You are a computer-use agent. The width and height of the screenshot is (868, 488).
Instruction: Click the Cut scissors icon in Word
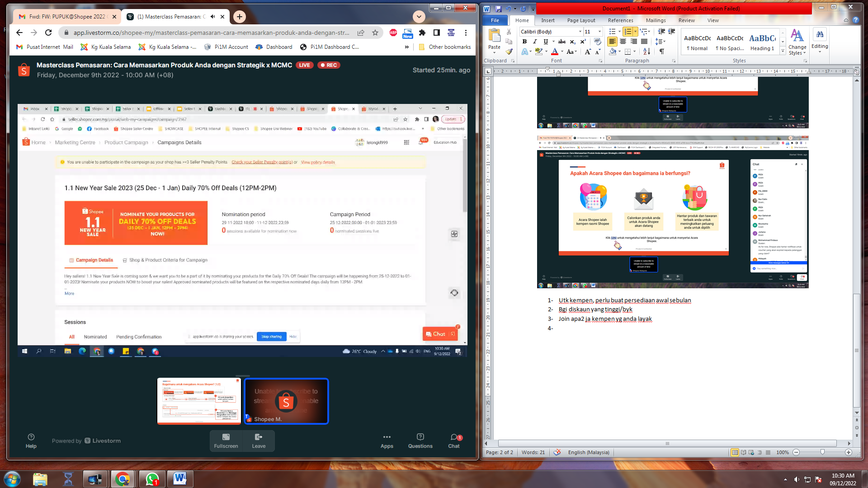pyautogui.click(x=509, y=32)
